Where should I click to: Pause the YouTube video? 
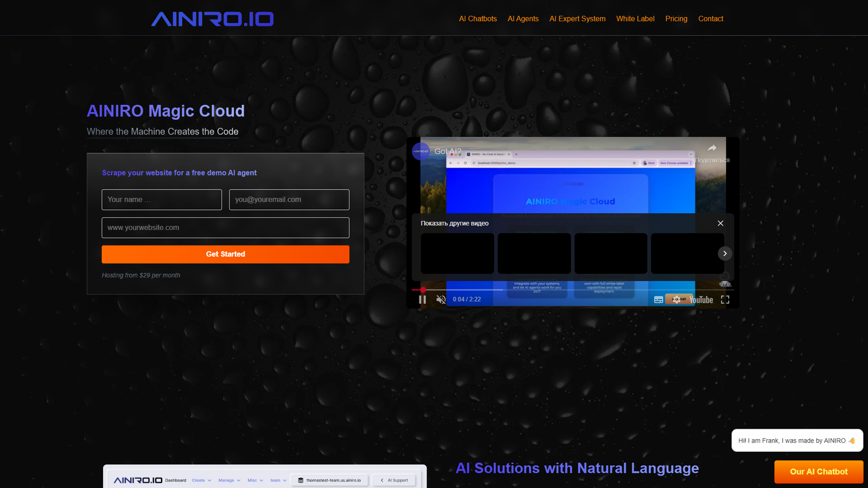422,299
